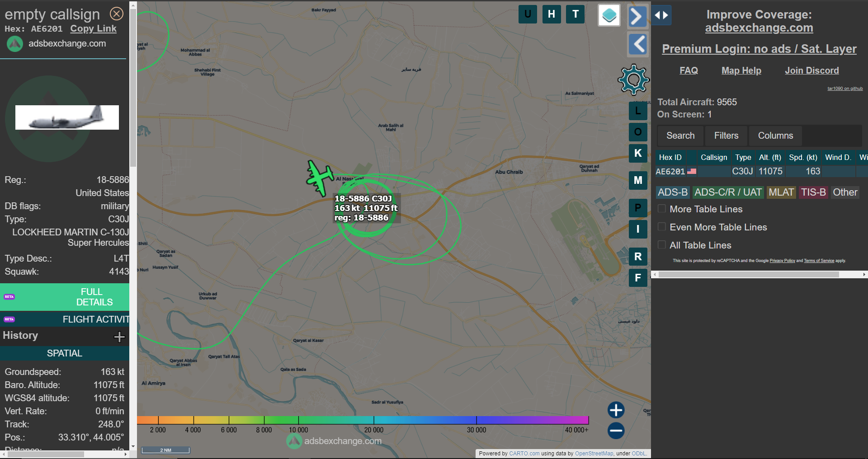Viewport: 868px width, 459px height.
Task: Sort table by Wind D. column
Action: tap(838, 157)
